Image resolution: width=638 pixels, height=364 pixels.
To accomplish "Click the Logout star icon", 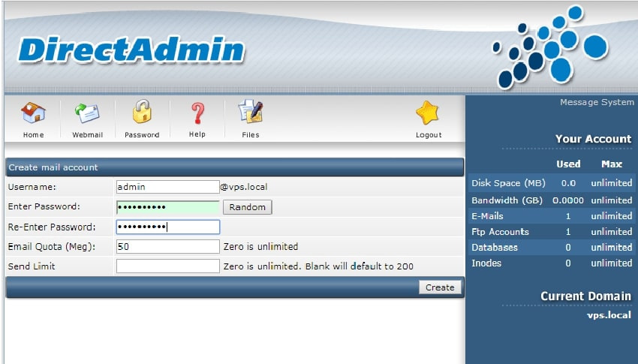I will 428,113.
